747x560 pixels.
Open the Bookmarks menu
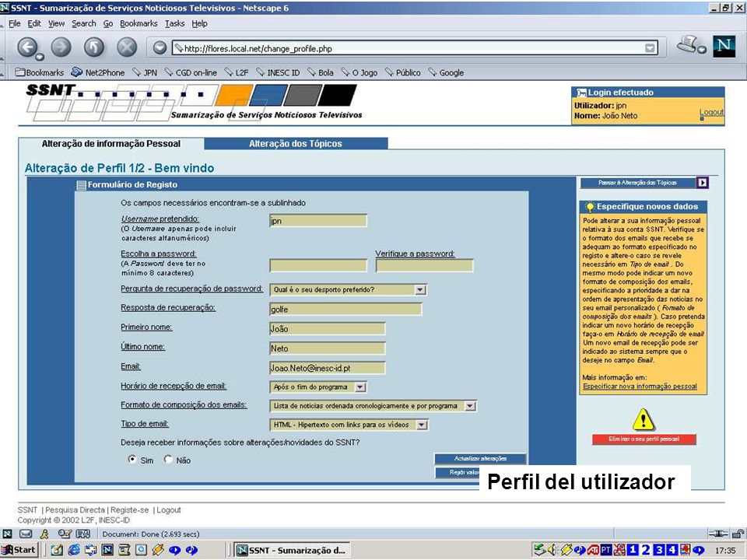(139, 23)
